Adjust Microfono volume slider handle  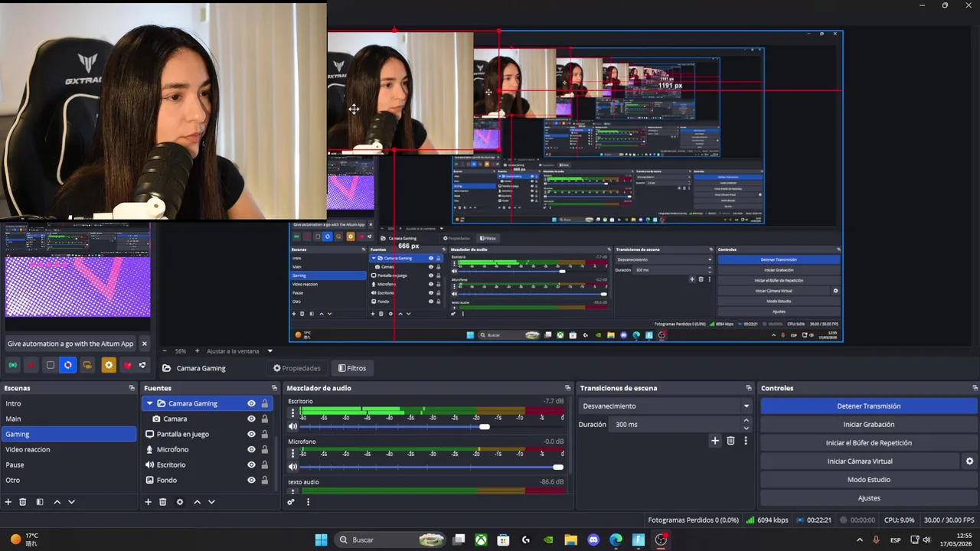[x=558, y=467]
